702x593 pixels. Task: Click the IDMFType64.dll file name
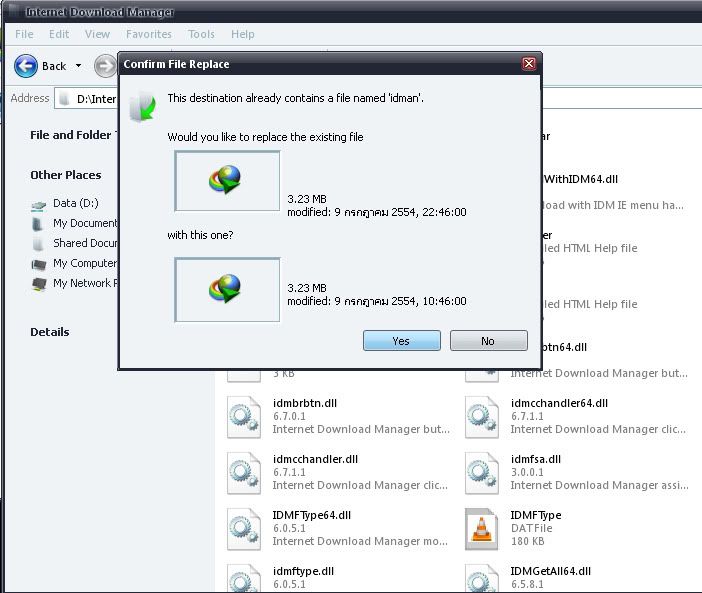pos(312,515)
